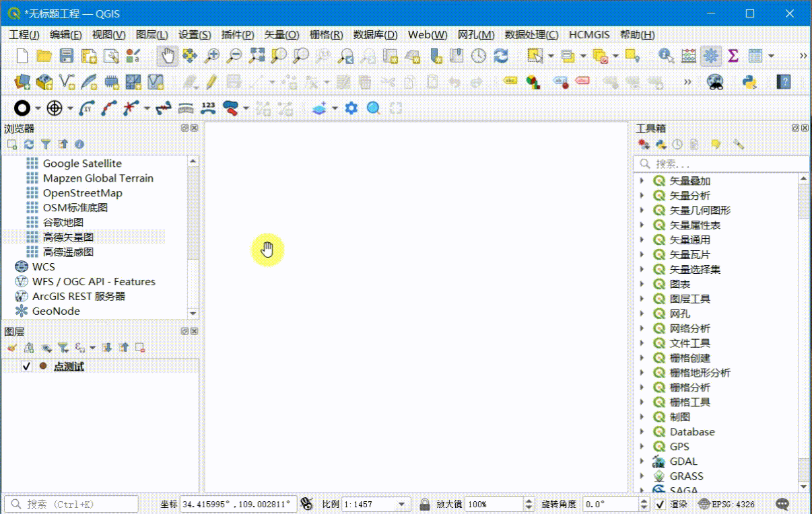The image size is (812, 514).
Task: Select the Pan Map to Selection tool
Action: 190,56
